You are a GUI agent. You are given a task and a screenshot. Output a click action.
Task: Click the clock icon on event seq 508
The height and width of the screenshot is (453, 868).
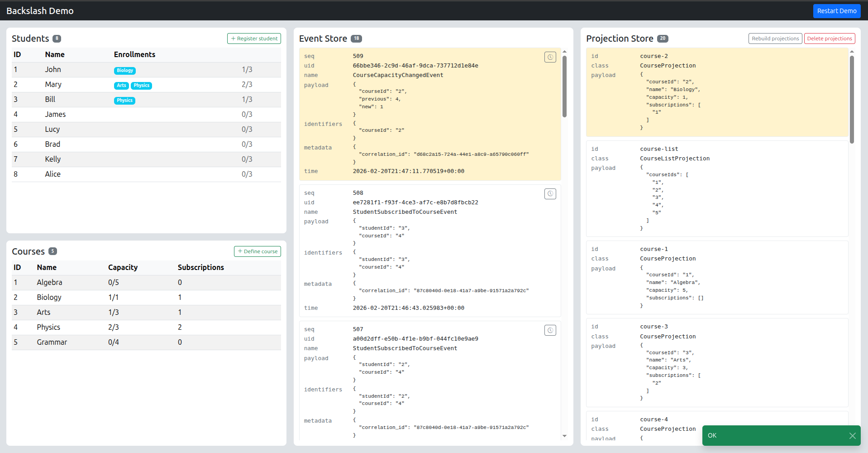pos(550,194)
